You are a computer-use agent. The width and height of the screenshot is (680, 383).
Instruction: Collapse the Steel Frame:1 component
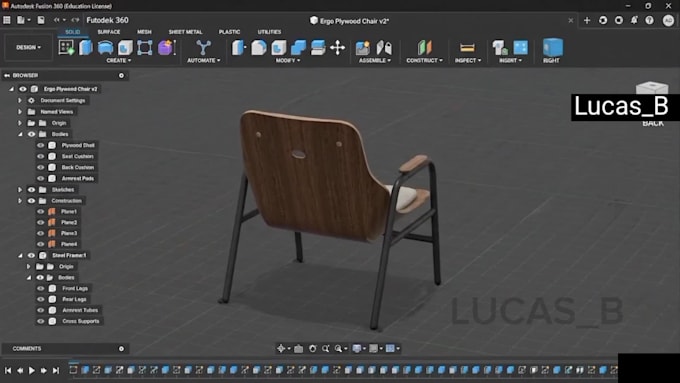(x=20, y=255)
